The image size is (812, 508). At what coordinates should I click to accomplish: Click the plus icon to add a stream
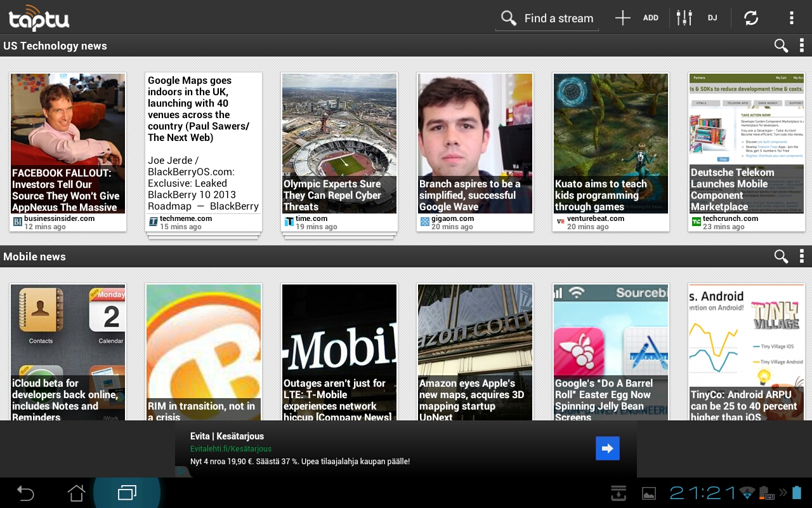622,18
